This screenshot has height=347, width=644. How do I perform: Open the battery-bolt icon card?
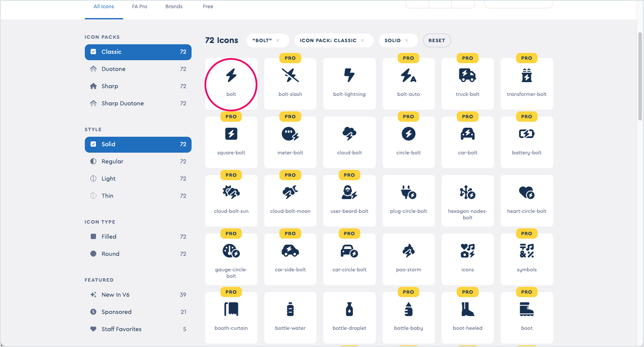[526, 142]
